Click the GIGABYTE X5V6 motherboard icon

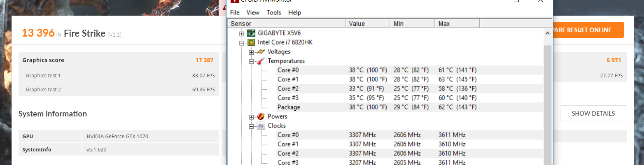click(251, 33)
